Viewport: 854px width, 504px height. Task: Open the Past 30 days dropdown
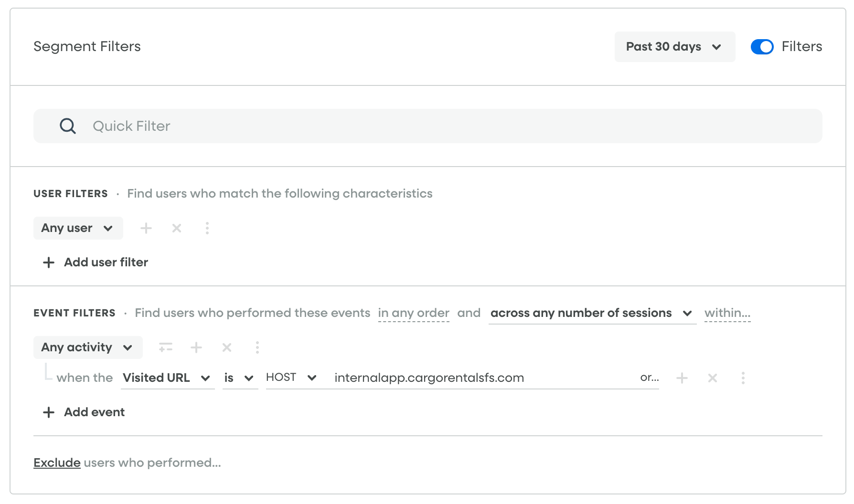(674, 47)
